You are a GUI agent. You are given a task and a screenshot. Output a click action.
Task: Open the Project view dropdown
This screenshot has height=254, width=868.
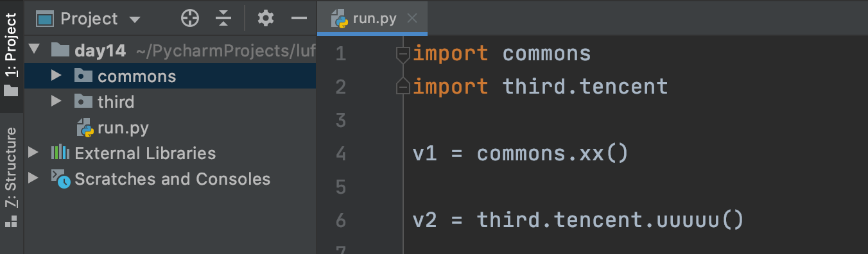[89, 19]
